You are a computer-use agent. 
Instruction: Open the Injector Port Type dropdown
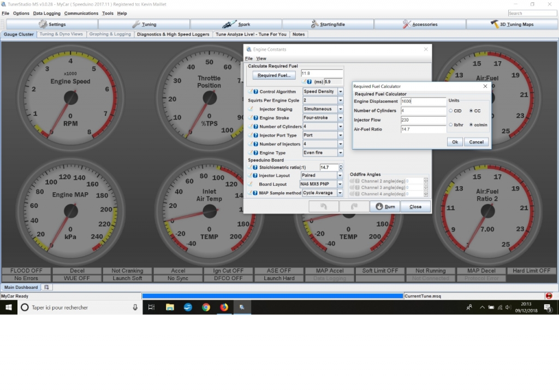coord(341,135)
